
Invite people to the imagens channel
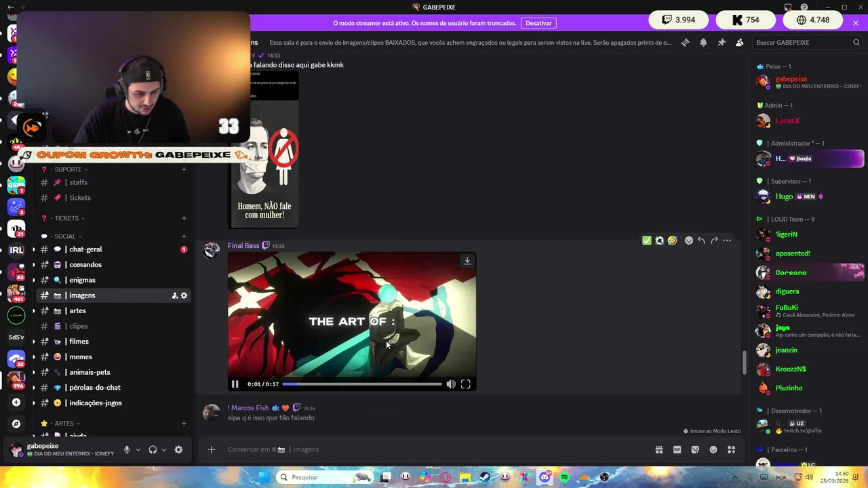pos(174,296)
